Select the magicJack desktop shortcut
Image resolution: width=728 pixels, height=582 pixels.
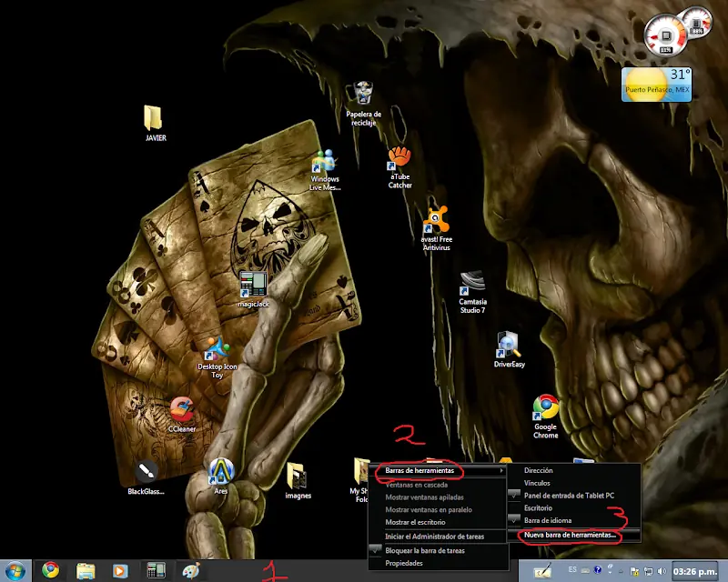tap(253, 288)
